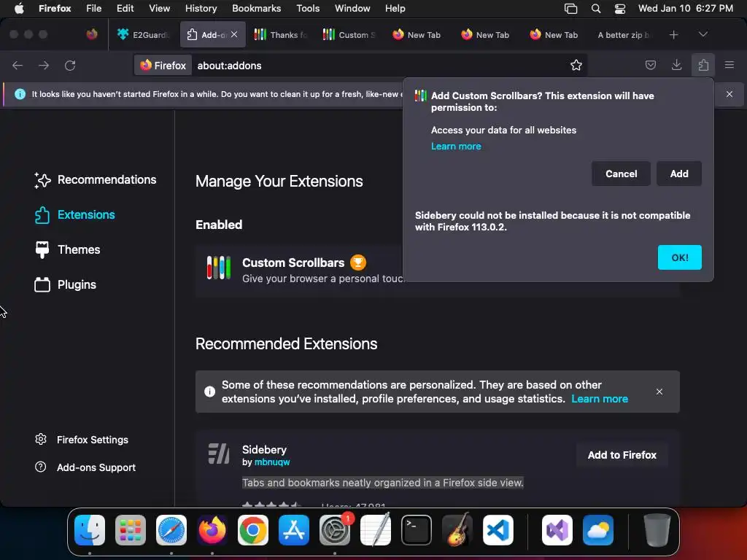
Task: Open TextEdit from the Dock
Action: click(x=376, y=530)
